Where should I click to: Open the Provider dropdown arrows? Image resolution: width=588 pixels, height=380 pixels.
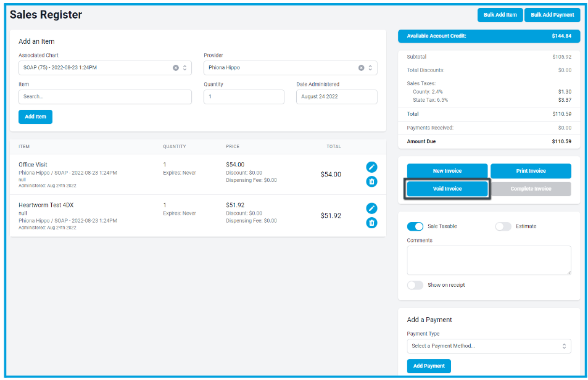pos(370,68)
